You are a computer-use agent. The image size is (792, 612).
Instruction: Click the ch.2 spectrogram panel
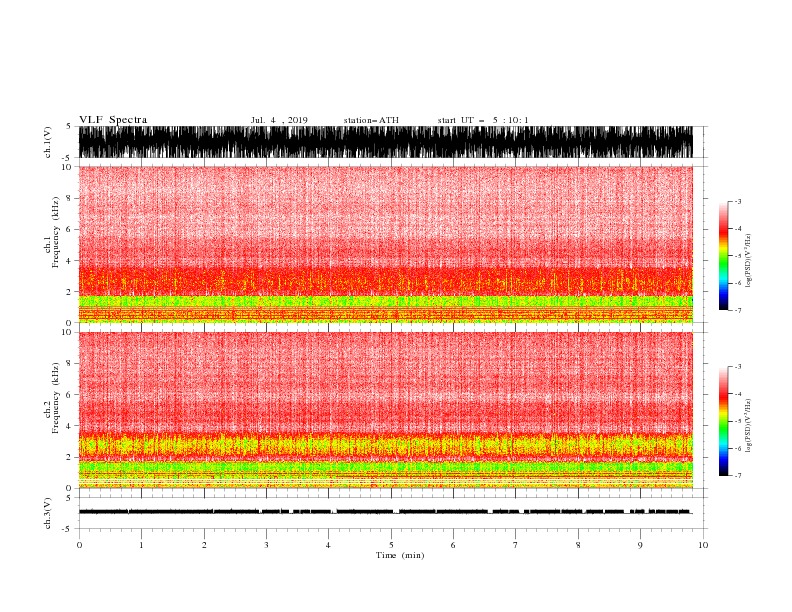click(386, 410)
